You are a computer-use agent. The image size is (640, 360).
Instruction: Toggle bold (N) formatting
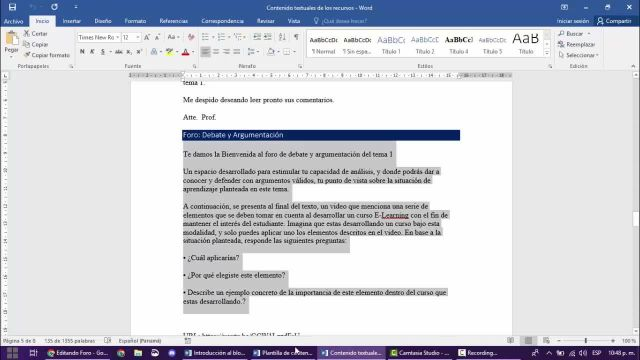point(82,52)
